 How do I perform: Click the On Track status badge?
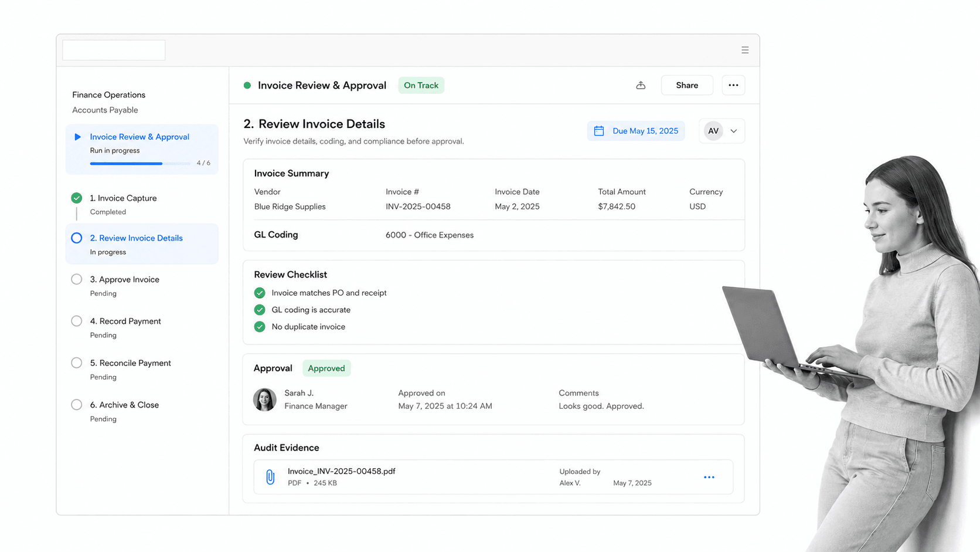(x=421, y=85)
